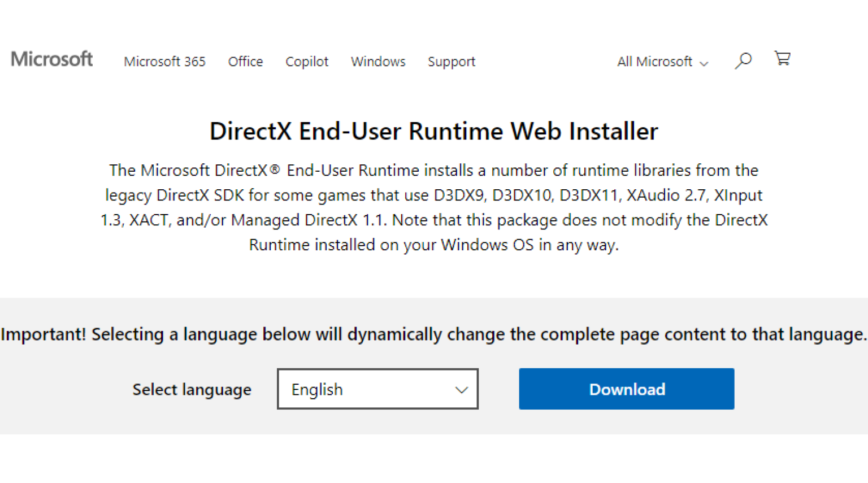The height and width of the screenshot is (483, 868).
Task: Go to the Office nav link
Action: [x=245, y=62]
